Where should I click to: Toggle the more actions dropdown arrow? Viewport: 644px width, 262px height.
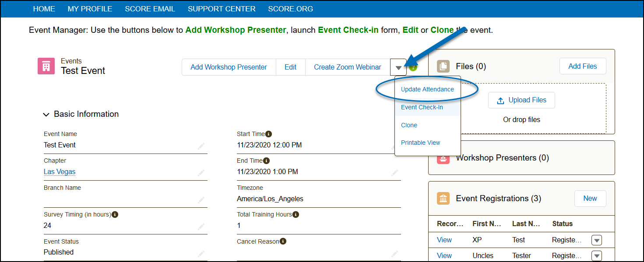[x=398, y=67]
